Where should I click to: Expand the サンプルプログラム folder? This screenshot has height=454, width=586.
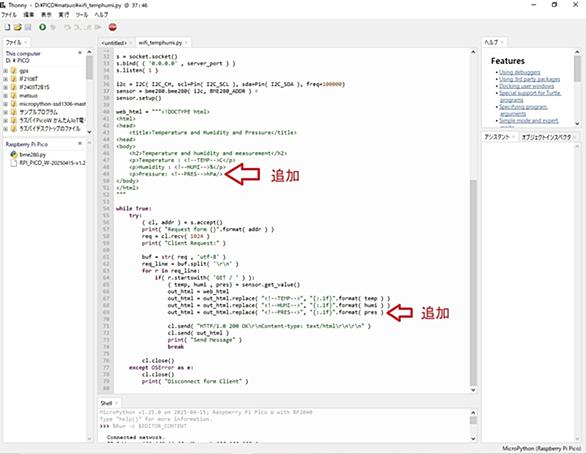6,112
